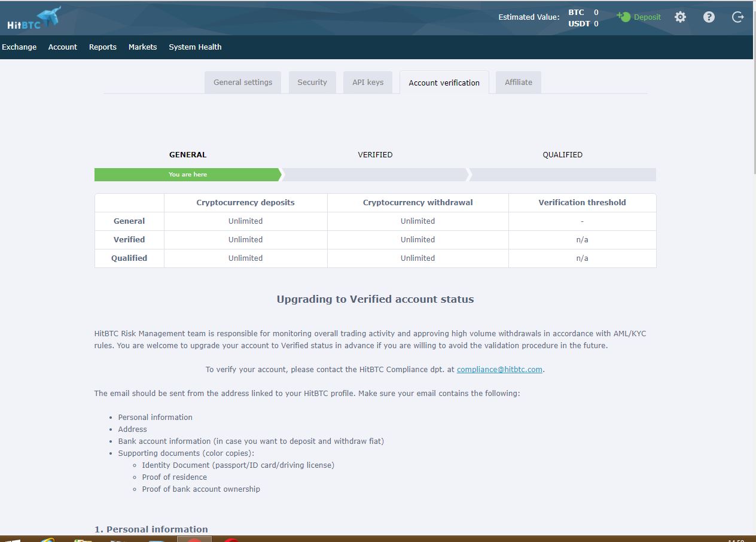Open the Exchange menu item
Image resolution: width=756 pixels, height=542 pixels.
[19, 47]
